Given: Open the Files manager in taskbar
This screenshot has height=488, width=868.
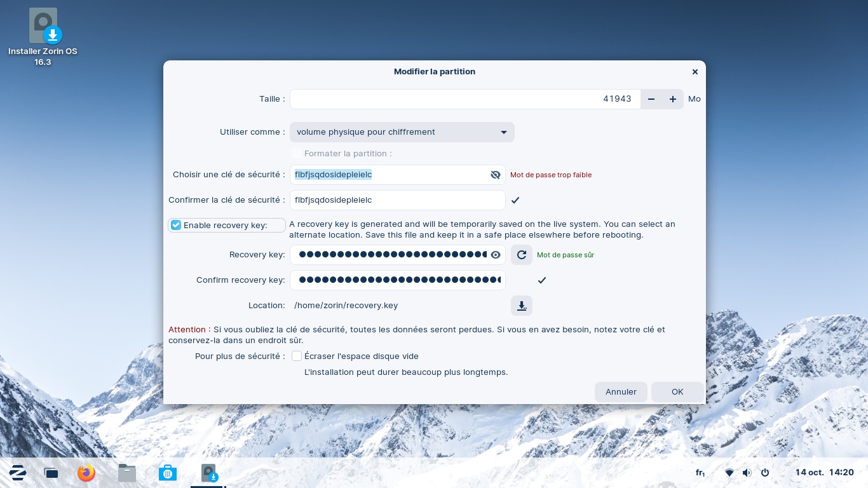Looking at the screenshot, I should click(127, 473).
